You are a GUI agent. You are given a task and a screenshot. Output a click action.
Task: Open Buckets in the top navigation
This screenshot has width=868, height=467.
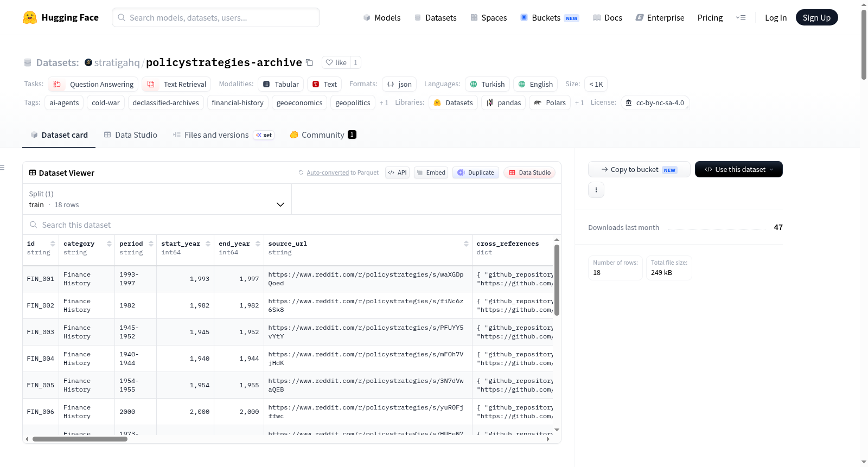(550, 17)
